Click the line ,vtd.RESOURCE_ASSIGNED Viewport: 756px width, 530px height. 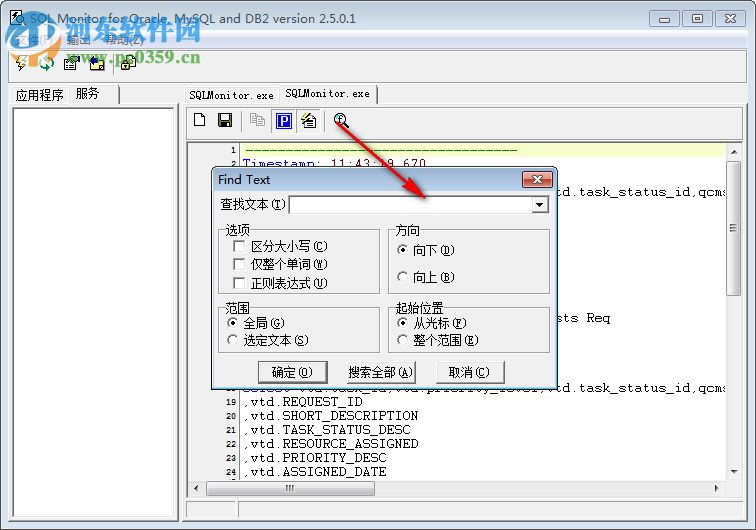[331, 444]
